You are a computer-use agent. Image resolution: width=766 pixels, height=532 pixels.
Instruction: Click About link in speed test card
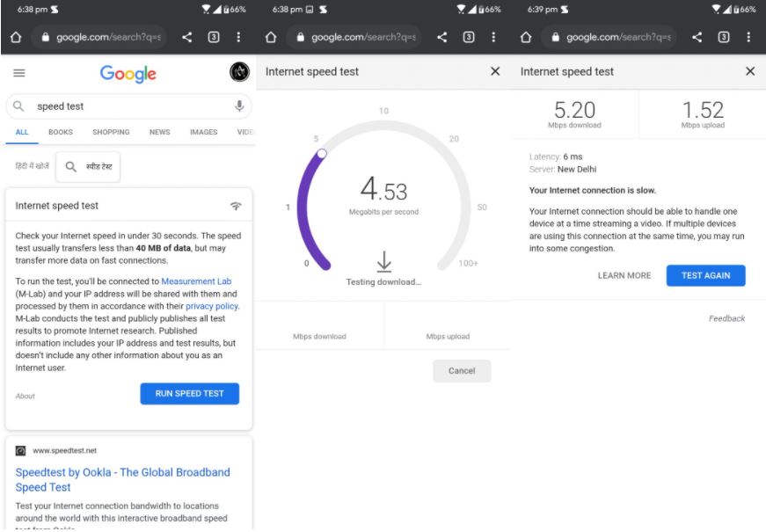(x=25, y=397)
